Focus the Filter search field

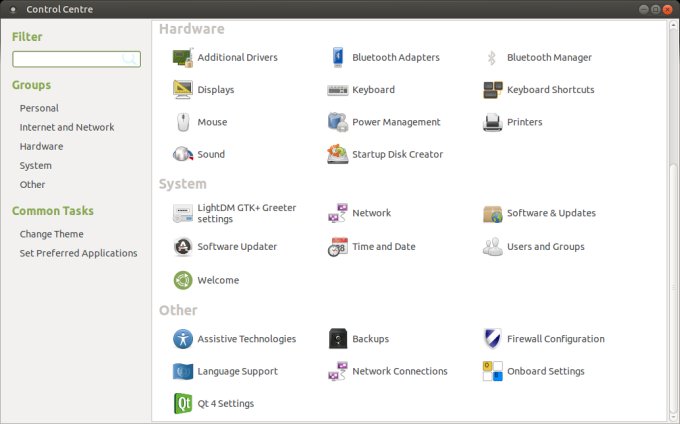click(x=76, y=59)
